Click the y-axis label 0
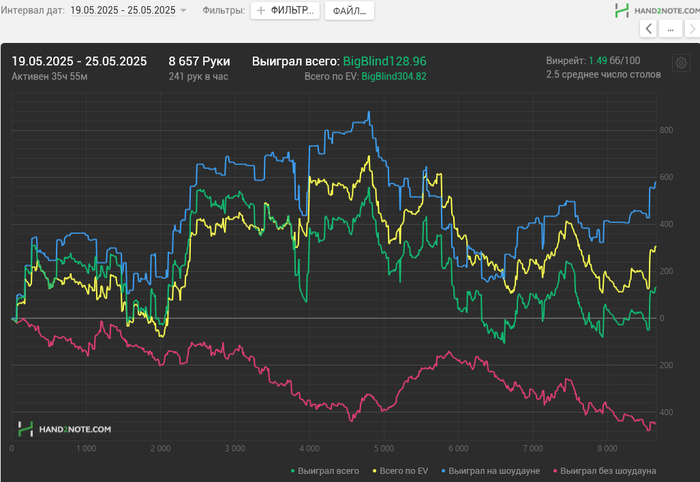Image resolution: width=700 pixels, height=482 pixels. click(x=662, y=318)
